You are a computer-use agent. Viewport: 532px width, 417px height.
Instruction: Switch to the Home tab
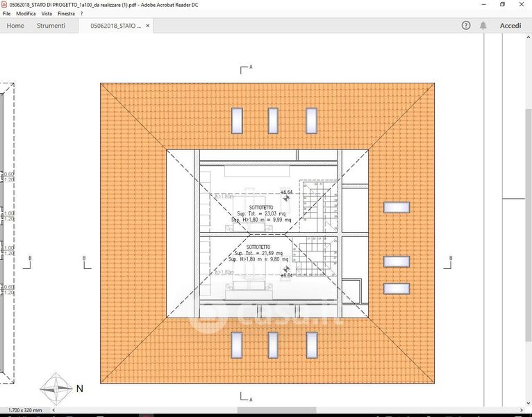[x=15, y=26]
